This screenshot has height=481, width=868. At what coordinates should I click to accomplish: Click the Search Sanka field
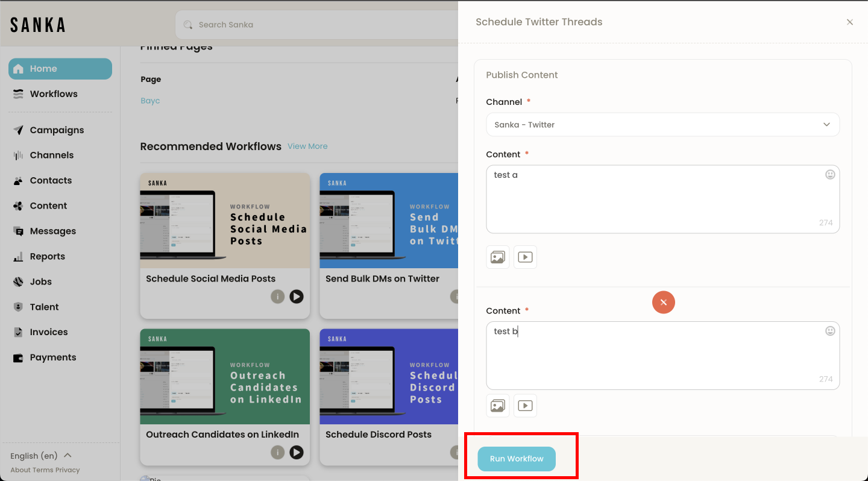[x=319, y=25]
